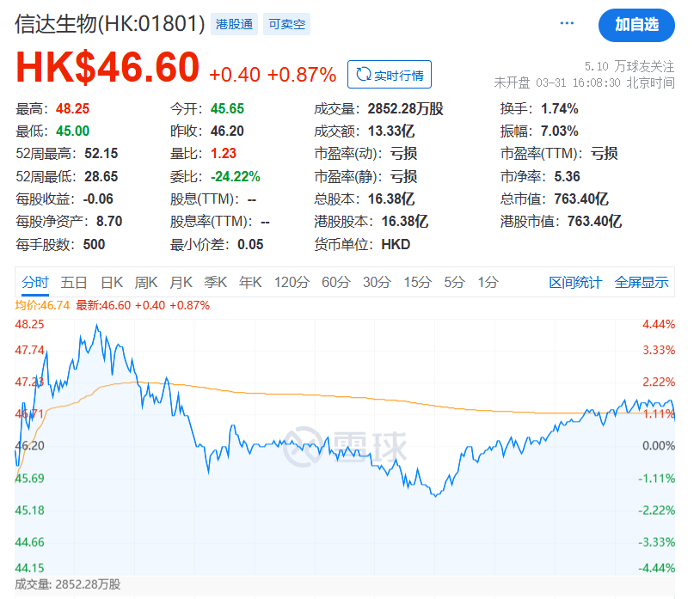
Task: Click the 总股本 value 16.38亿
Action: click(391, 199)
